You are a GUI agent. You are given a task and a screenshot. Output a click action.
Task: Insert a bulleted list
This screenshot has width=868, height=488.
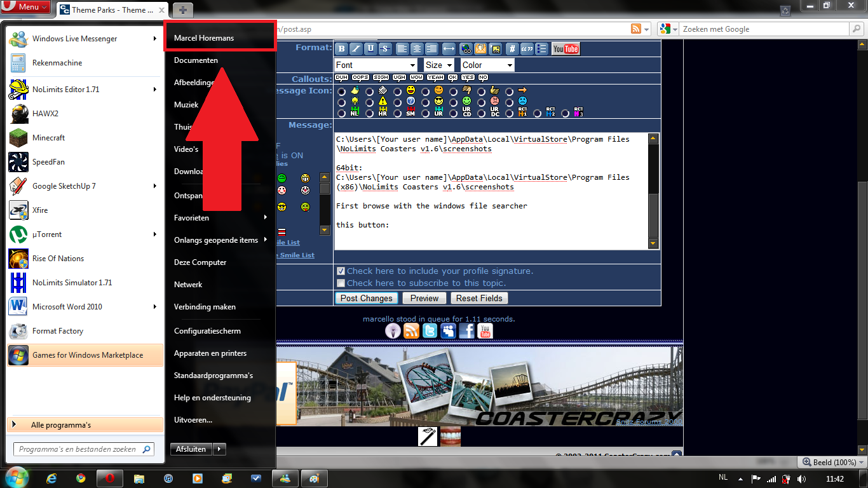click(541, 49)
